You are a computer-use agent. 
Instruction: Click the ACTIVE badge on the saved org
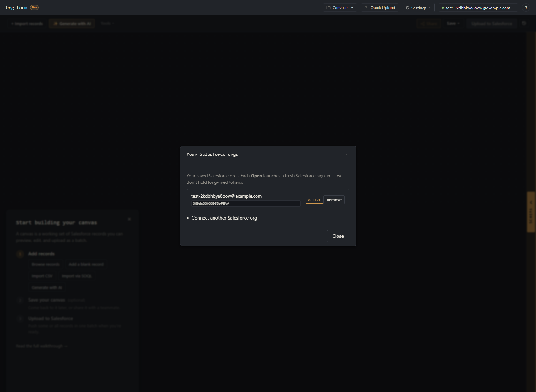coord(314,200)
